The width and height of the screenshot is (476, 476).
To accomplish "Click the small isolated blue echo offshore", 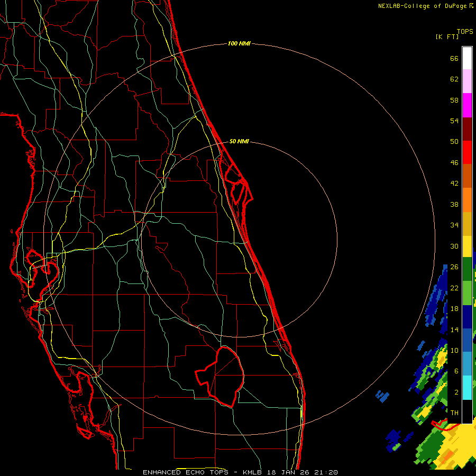I will click(382, 396).
